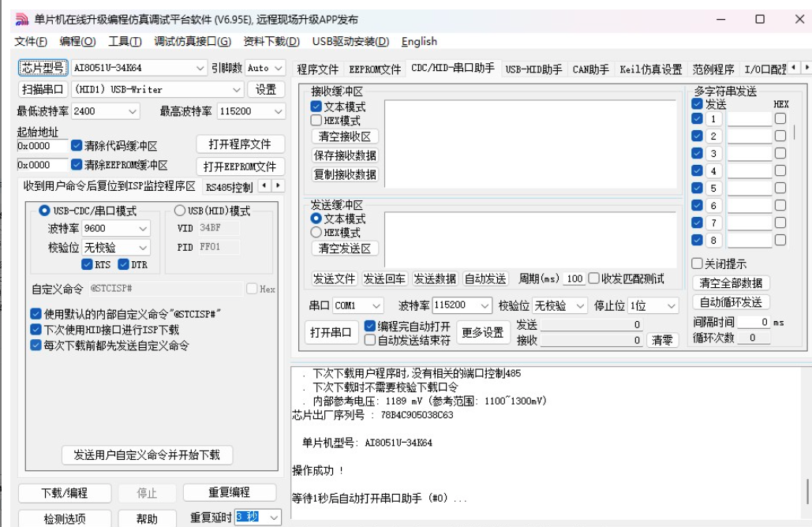The height and width of the screenshot is (527, 812).
Task: Toggle 每次下载前都先发送自定义命令 checkbox
Action: click(x=36, y=346)
